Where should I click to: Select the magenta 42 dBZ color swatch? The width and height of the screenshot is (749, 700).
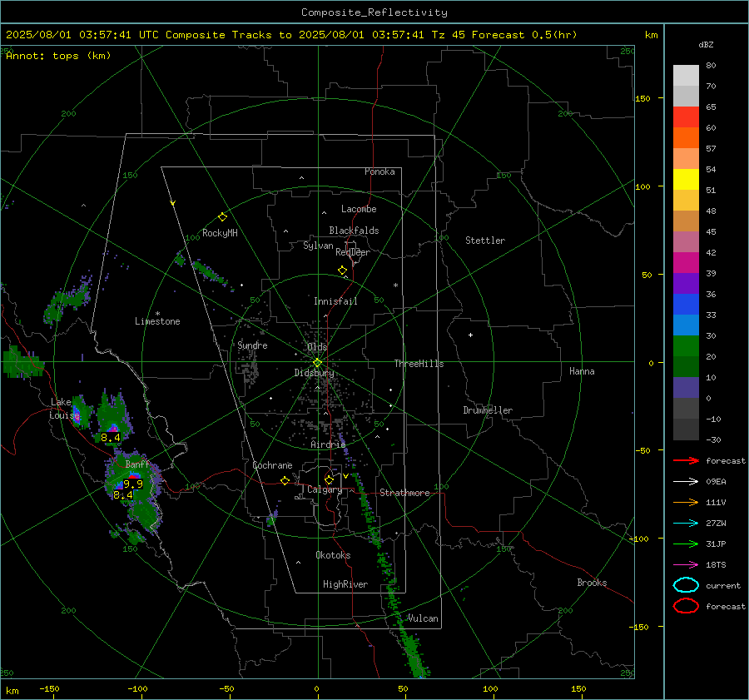(x=686, y=262)
